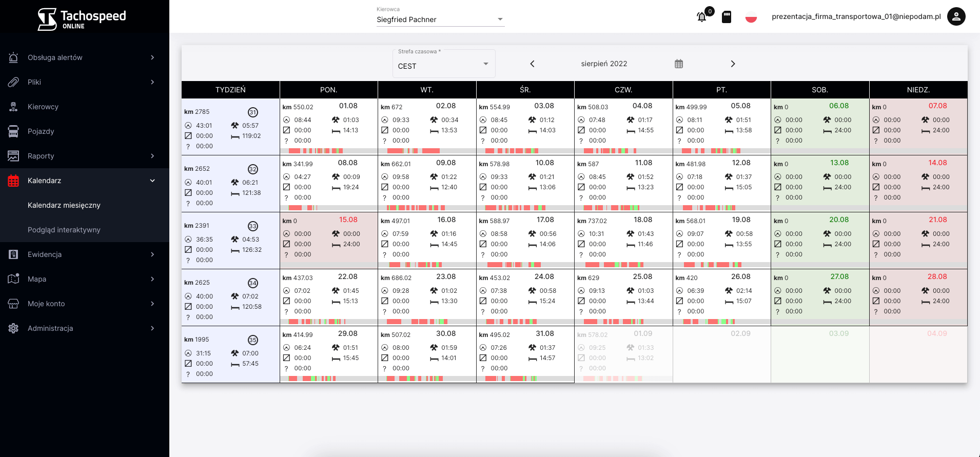Open the calendar date picker icon
Viewport: 980px width, 457px height.
coord(679,64)
